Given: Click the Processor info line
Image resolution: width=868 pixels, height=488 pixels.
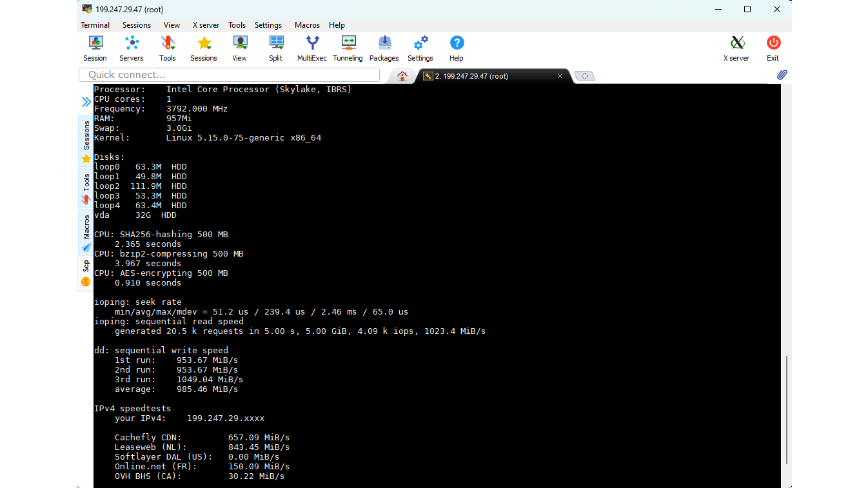Looking at the screenshot, I should coord(223,90).
